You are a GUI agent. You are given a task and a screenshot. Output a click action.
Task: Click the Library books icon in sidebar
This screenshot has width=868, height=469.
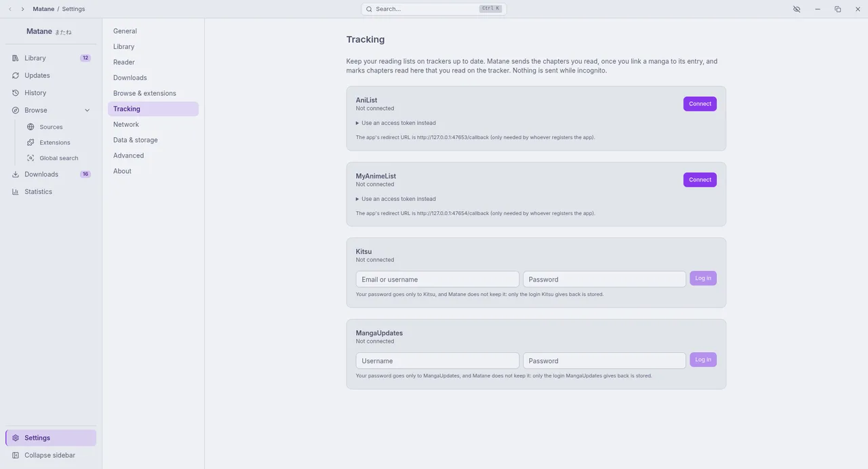pos(16,58)
